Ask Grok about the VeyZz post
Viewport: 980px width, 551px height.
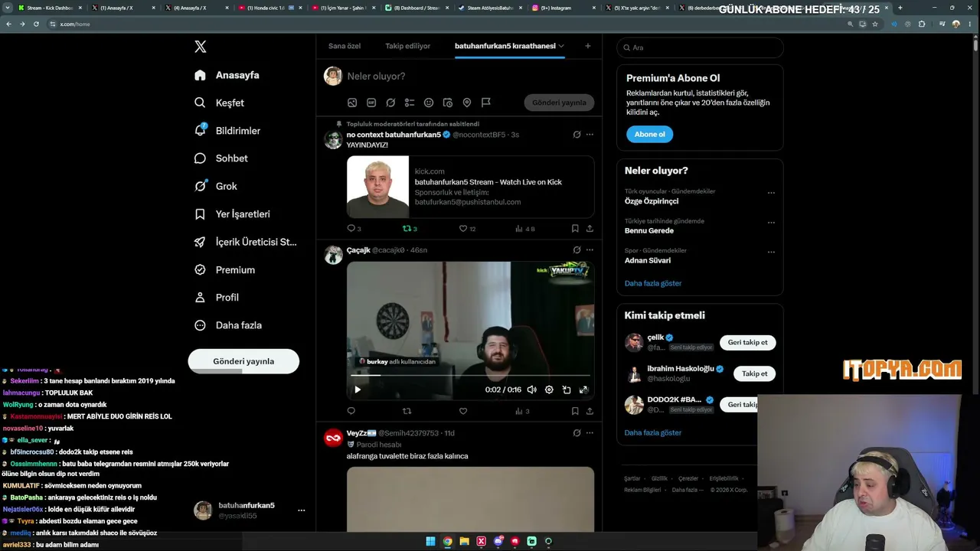tap(577, 432)
